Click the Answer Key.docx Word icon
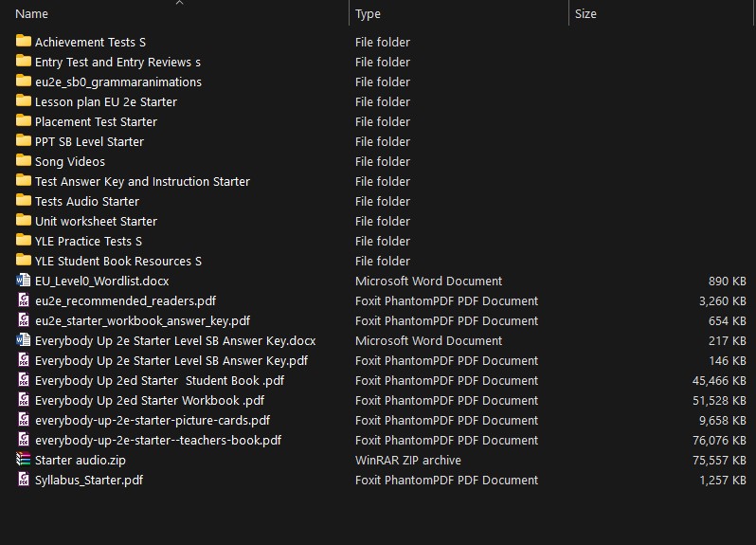This screenshot has width=756, height=545. point(24,340)
